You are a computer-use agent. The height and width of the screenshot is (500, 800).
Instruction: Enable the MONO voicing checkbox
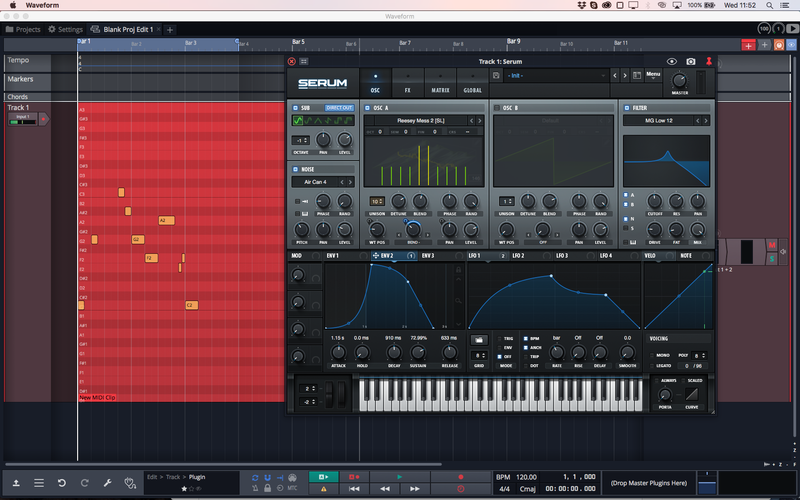tap(652, 355)
